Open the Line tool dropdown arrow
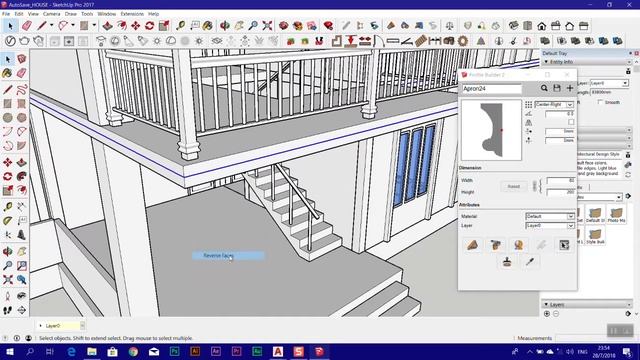 51,25
